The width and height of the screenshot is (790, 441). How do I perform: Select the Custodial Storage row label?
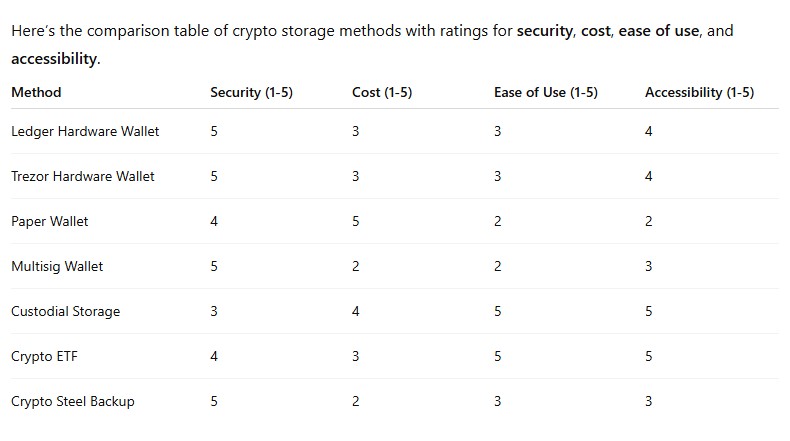[x=65, y=311]
